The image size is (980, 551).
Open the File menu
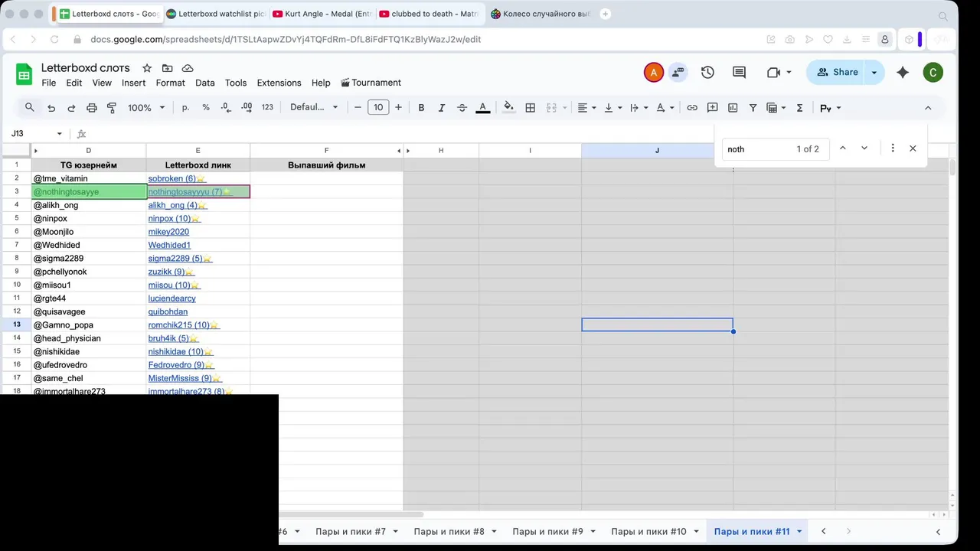(x=48, y=83)
